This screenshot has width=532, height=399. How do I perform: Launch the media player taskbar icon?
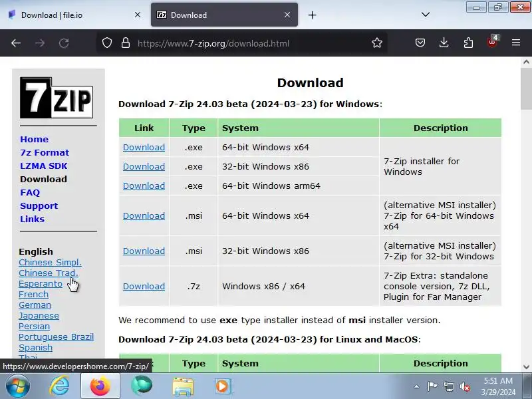point(223,386)
